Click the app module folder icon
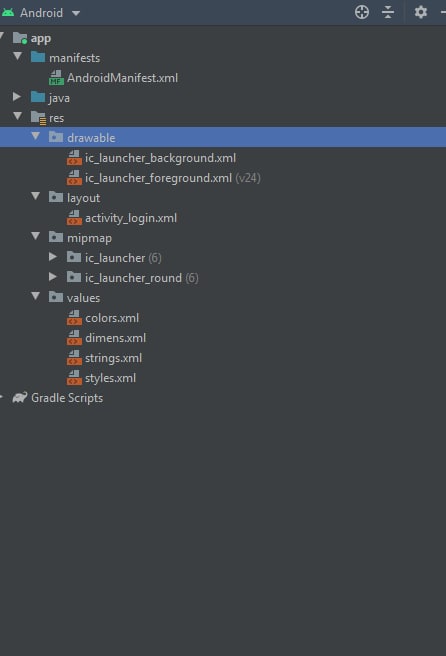 20,38
